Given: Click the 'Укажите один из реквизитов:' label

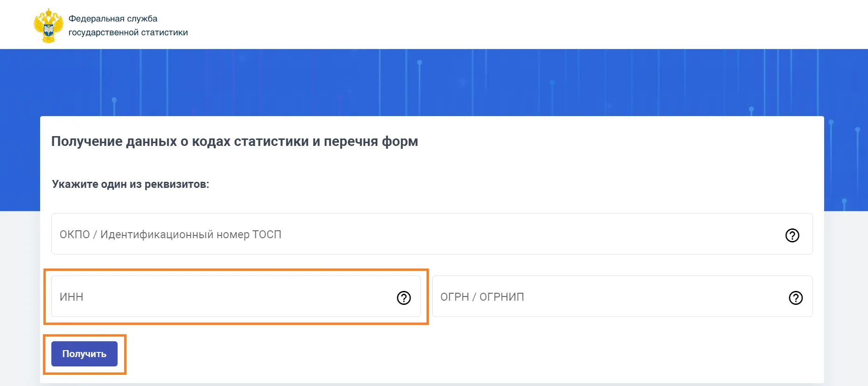Looking at the screenshot, I should (130, 184).
